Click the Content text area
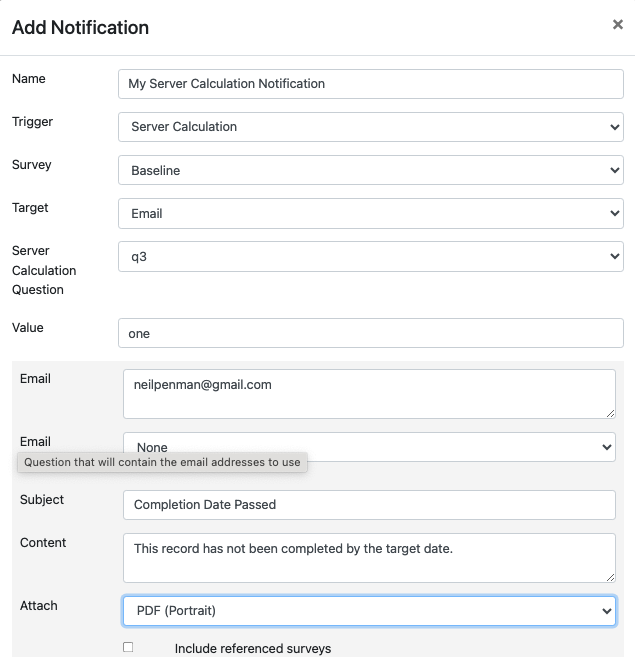 point(369,558)
